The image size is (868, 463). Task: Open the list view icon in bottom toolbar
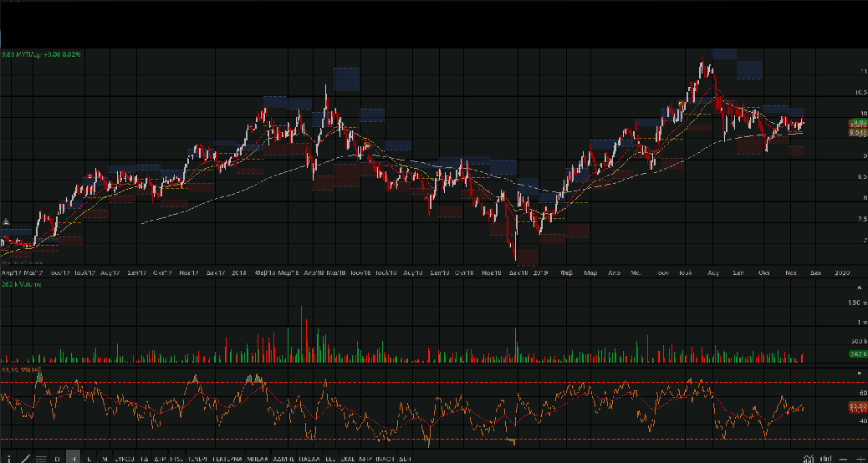pyautogui.click(x=40, y=458)
